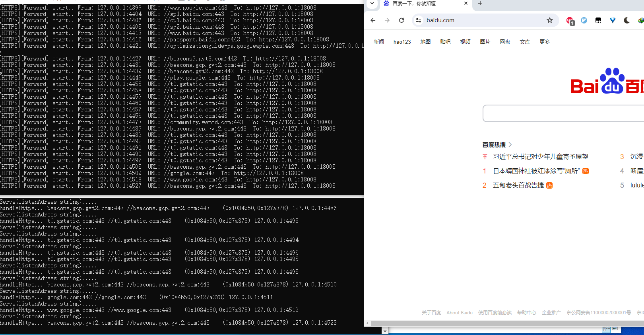
Task: Switch to large thumbnails view icon
Action: [x=615, y=329]
